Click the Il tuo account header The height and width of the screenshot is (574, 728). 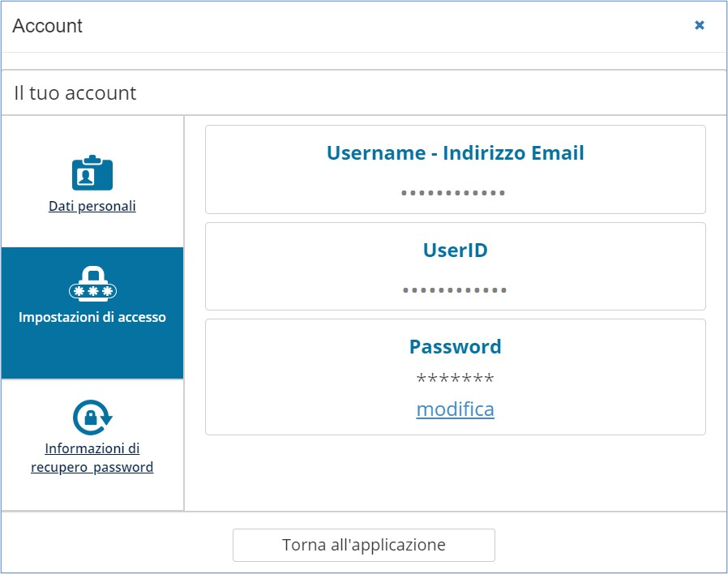pos(75,93)
